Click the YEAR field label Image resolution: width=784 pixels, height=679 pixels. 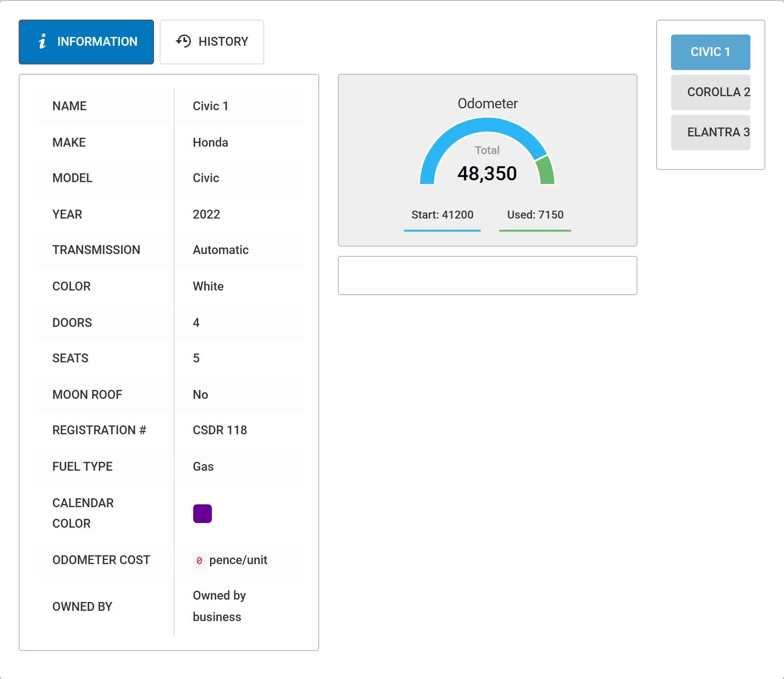[67, 214]
